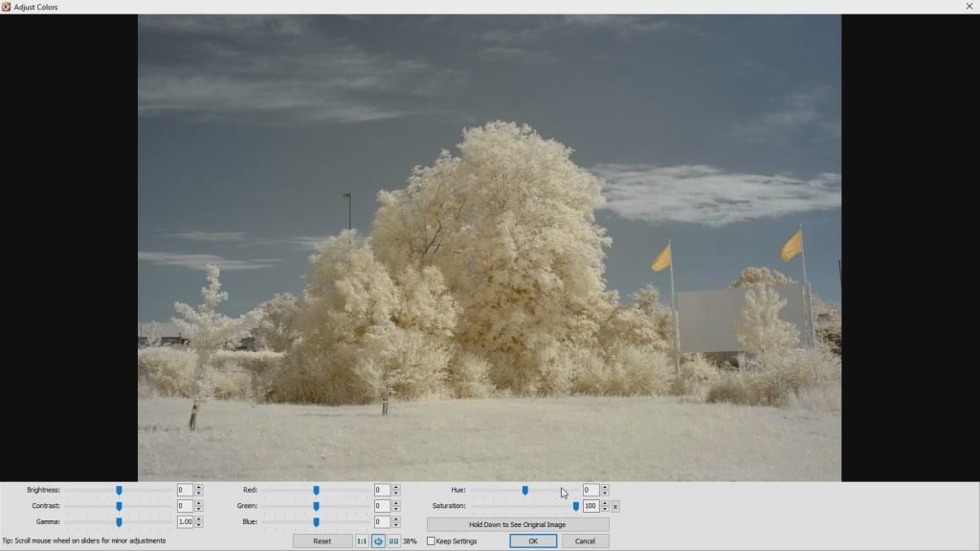
Task: Click the Gamma value spinner arrows
Action: (199, 522)
